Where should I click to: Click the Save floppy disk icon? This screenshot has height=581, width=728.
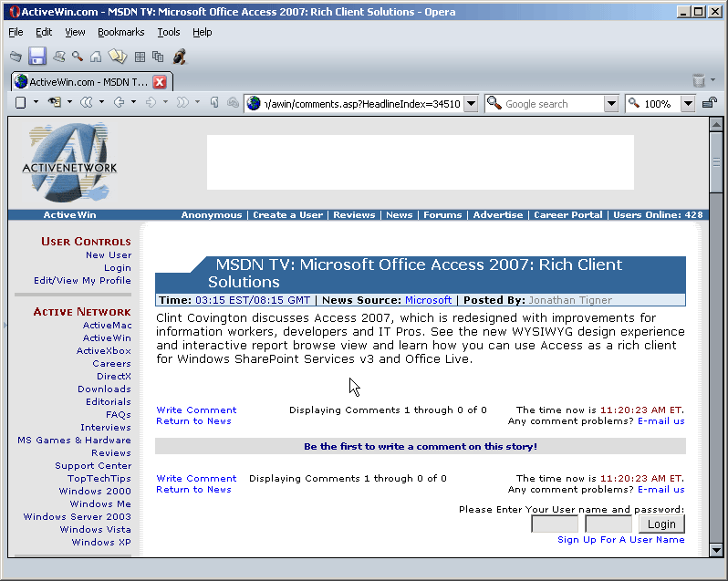pos(37,57)
